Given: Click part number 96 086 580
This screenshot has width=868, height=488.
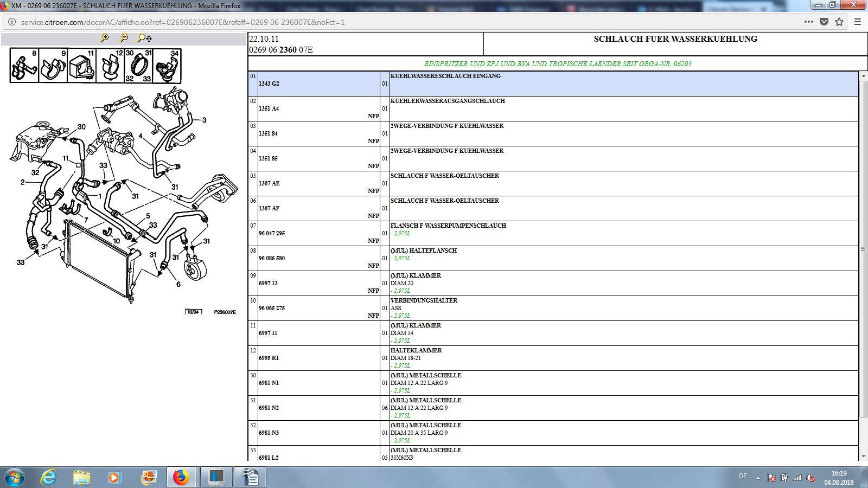Looking at the screenshot, I should (x=272, y=258).
